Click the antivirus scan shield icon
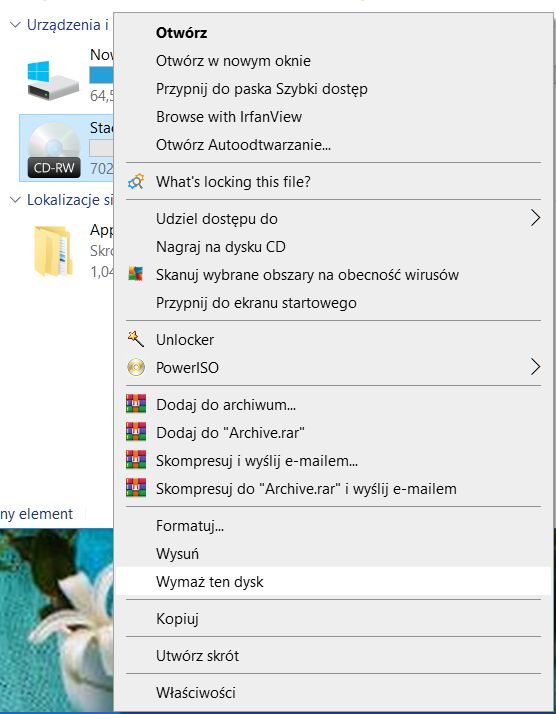 pos(136,274)
